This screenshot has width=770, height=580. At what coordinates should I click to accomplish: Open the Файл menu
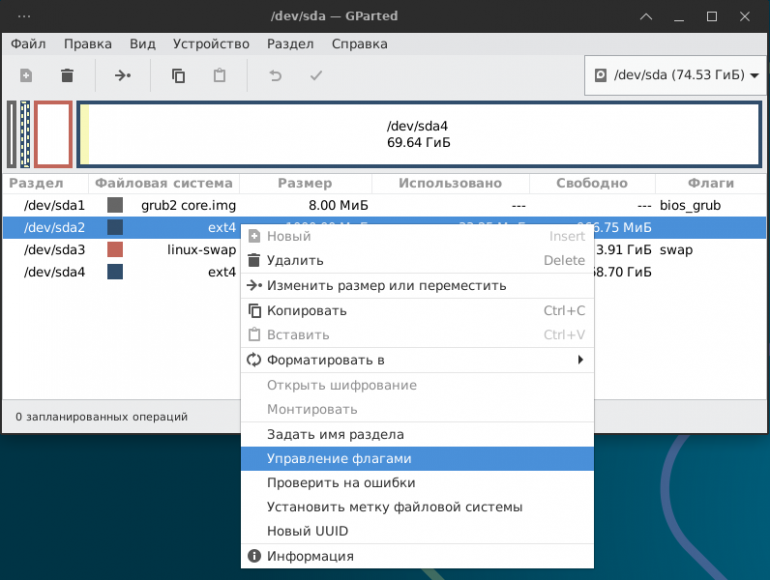pos(28,44)
